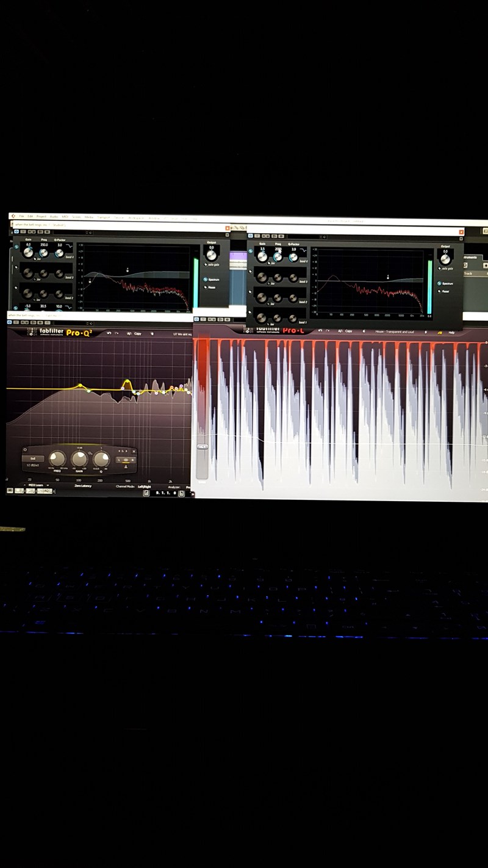The height and width of the screenshot is (868, 488).
Task: Close the StudioEQ window showing 6.0 gain
Action: tap(227, 228)
